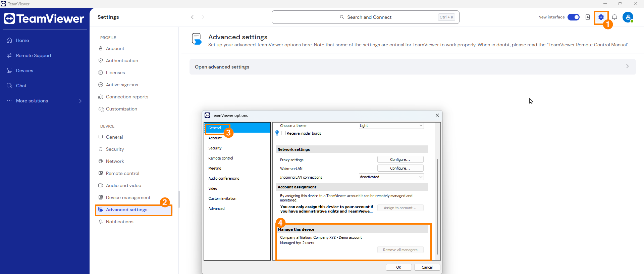Click the Devices icon in sidebar
The image size is (644, 274).
point(9,71)
